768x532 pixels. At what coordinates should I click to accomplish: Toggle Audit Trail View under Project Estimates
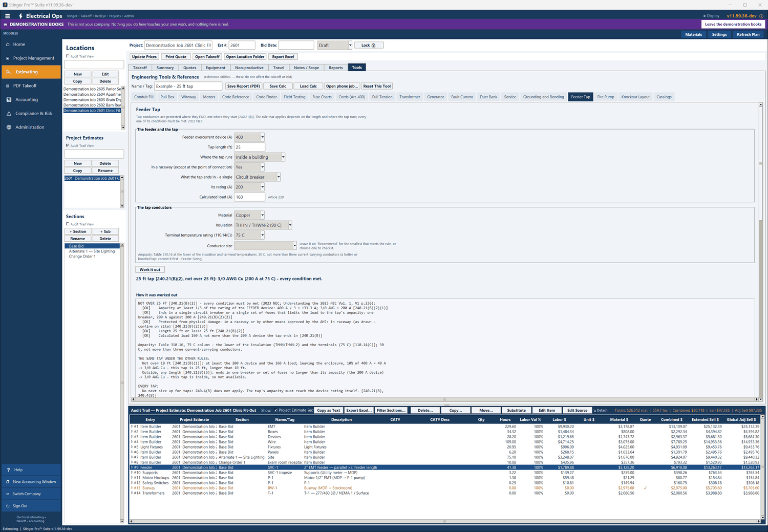pos(68,145)
